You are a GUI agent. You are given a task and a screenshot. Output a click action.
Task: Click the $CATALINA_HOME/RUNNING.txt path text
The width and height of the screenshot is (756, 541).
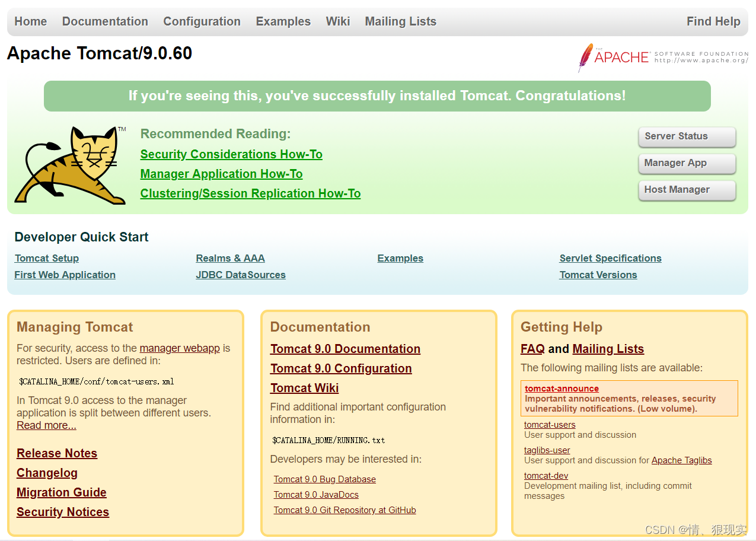point(328,440)
